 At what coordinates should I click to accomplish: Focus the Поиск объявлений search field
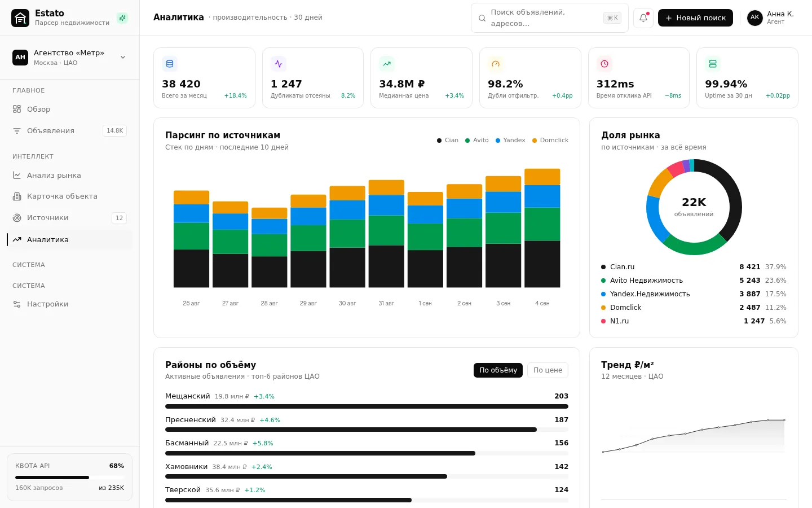pyautogui.click(x=549, y=18)
